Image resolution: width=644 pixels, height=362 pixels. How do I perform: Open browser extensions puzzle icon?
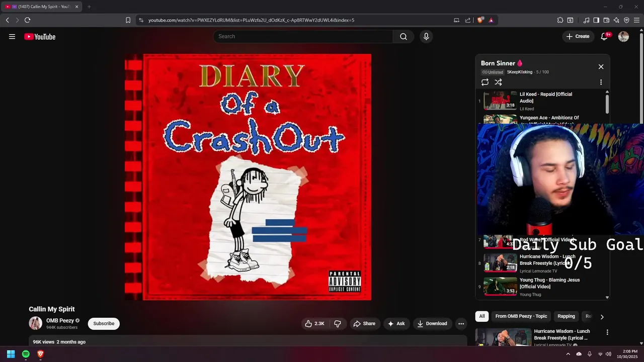560,20
